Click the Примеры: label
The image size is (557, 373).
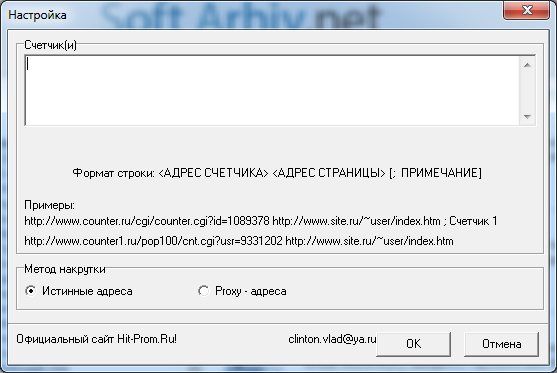coord(49,205)
